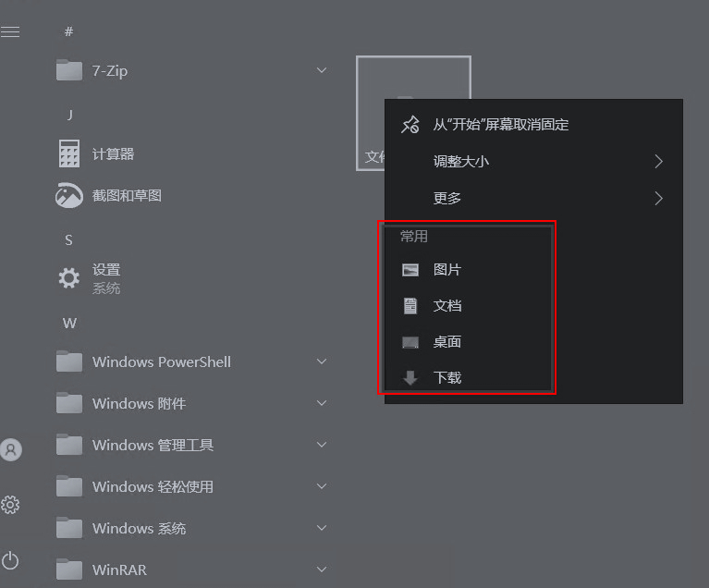Expand the WinRAR folder chevron

(322, 570)
